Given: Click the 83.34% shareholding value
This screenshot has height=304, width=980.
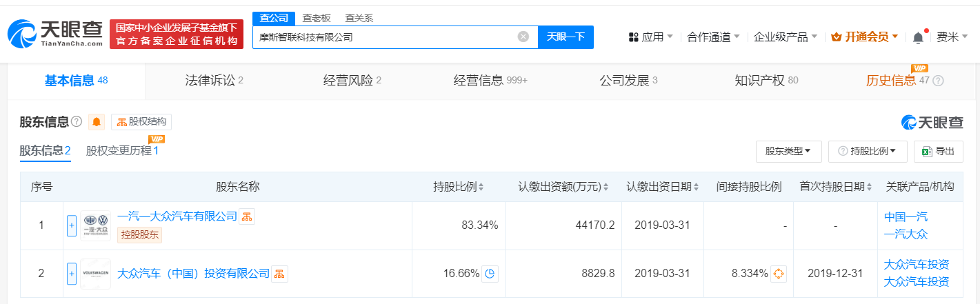Looking at the screenshot, I should pyautogui.click(x=479, y=225).
